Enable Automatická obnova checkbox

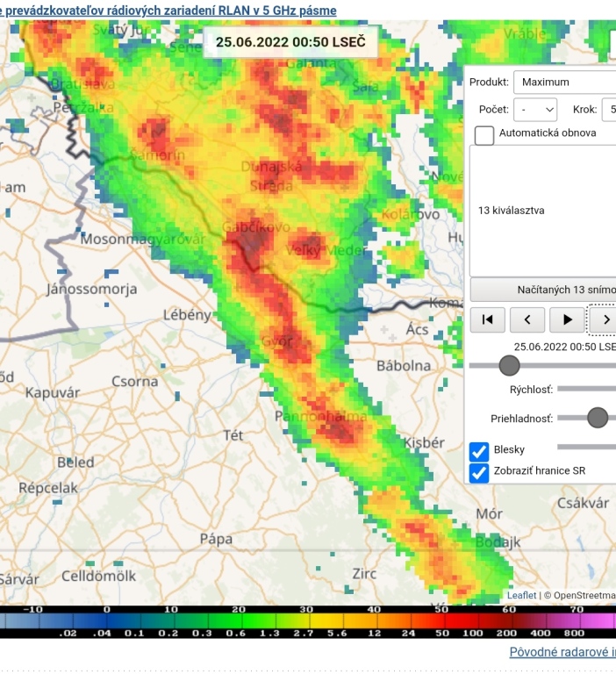pos(484,135)
